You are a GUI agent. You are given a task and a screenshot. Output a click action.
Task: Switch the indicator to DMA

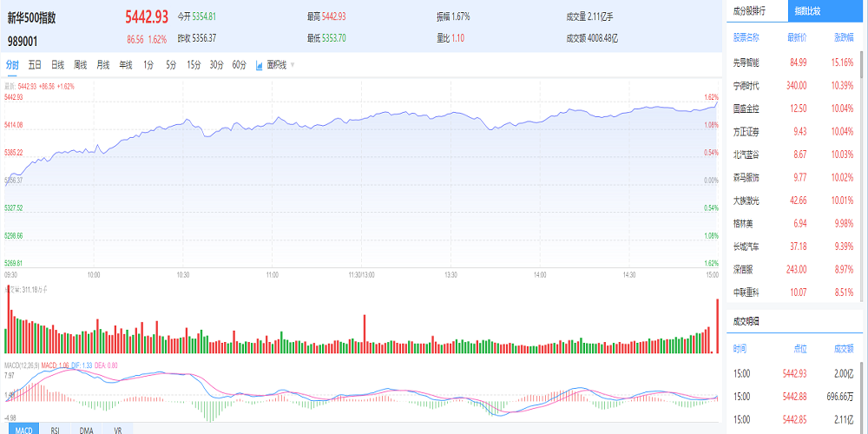[x=87, y=429]
